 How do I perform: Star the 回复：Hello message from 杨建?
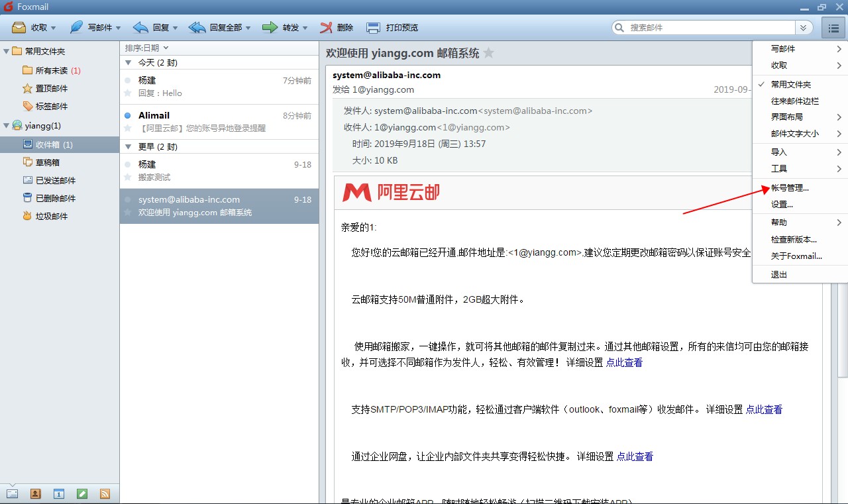pos(128,93)
